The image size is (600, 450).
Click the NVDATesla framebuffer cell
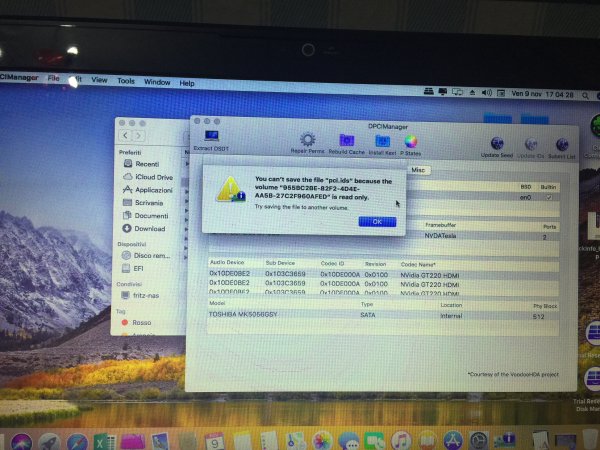click(440, 236)
